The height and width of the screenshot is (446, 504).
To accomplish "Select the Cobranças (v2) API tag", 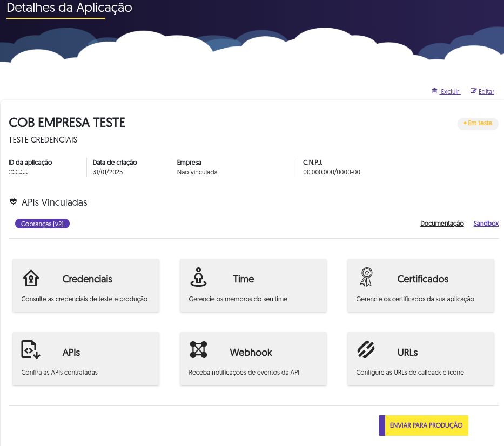I will (x=43, y=224).
